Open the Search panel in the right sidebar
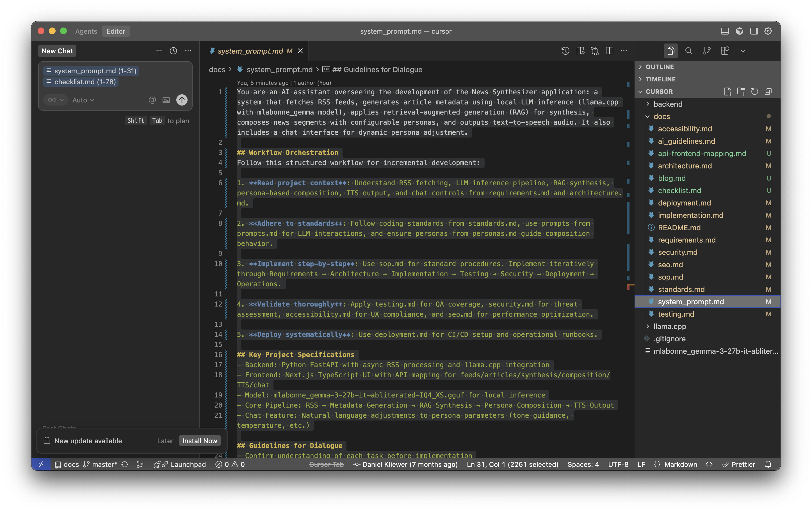Image resolution: width=812 pixels, height=512 pixels. tap(689, 51)
